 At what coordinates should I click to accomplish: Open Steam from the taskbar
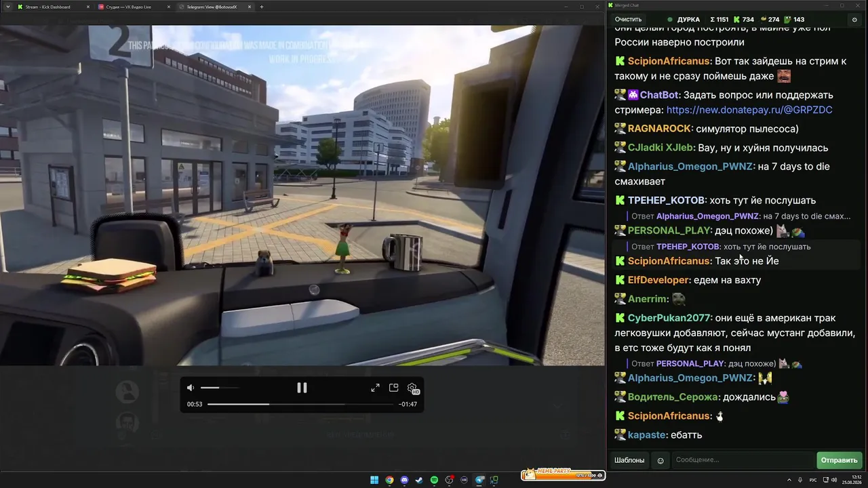pyautogui.click(x=419, y=481)
